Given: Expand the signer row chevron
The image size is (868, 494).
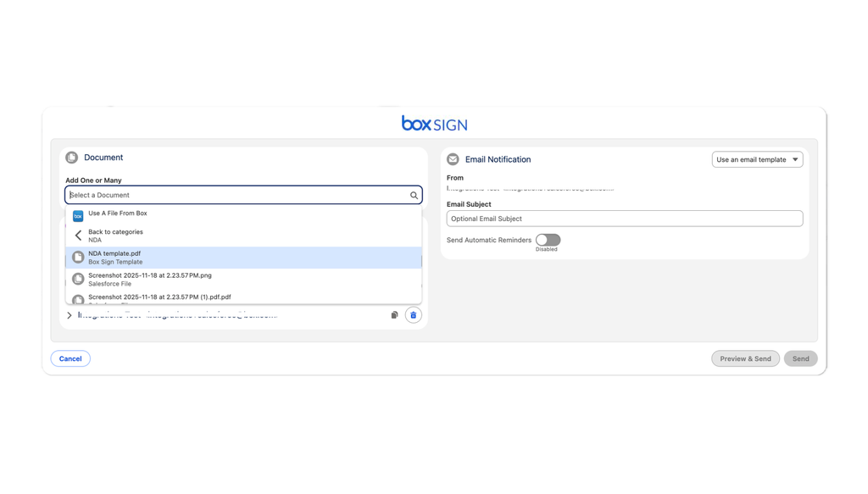Looking at the screenshot, I should click(70, 315).
